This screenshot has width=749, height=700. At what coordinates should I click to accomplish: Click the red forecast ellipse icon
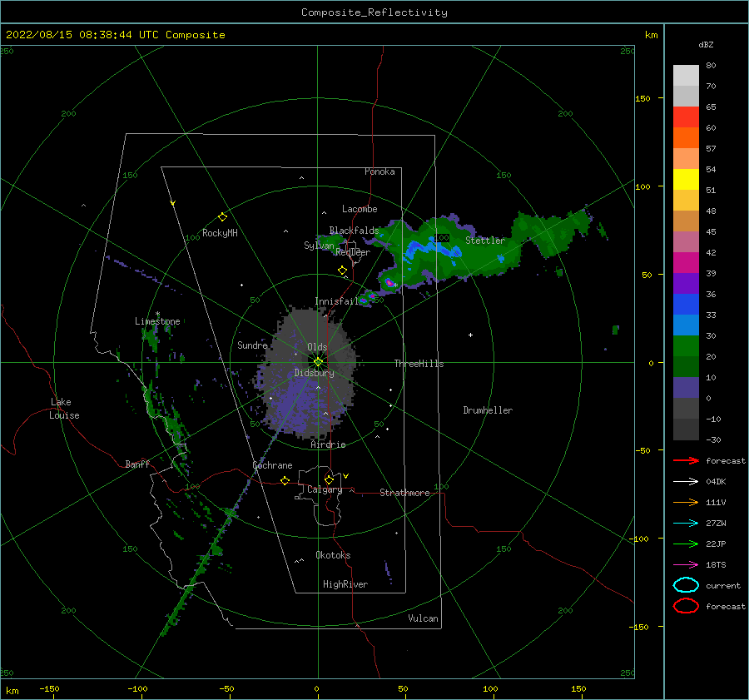(686, 606)
